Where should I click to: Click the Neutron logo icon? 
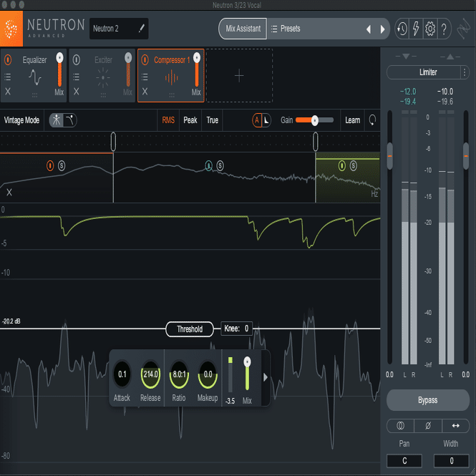pos(11,29)
